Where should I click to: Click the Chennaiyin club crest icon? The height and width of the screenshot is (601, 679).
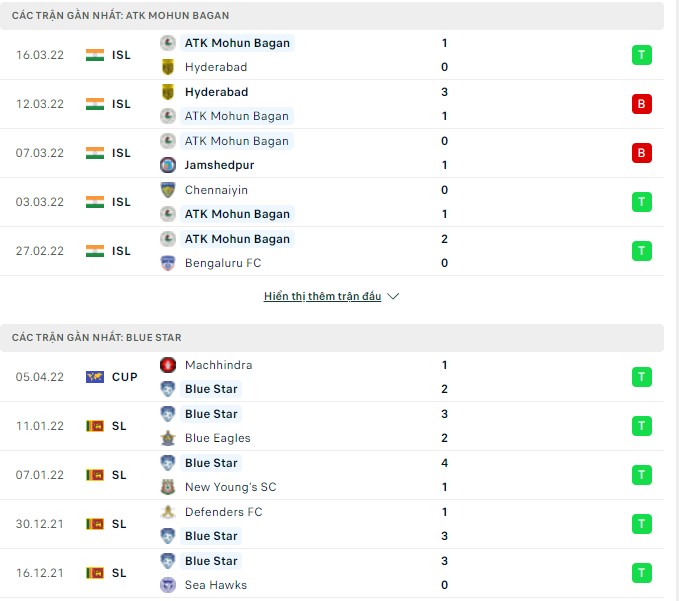point(168,190)
